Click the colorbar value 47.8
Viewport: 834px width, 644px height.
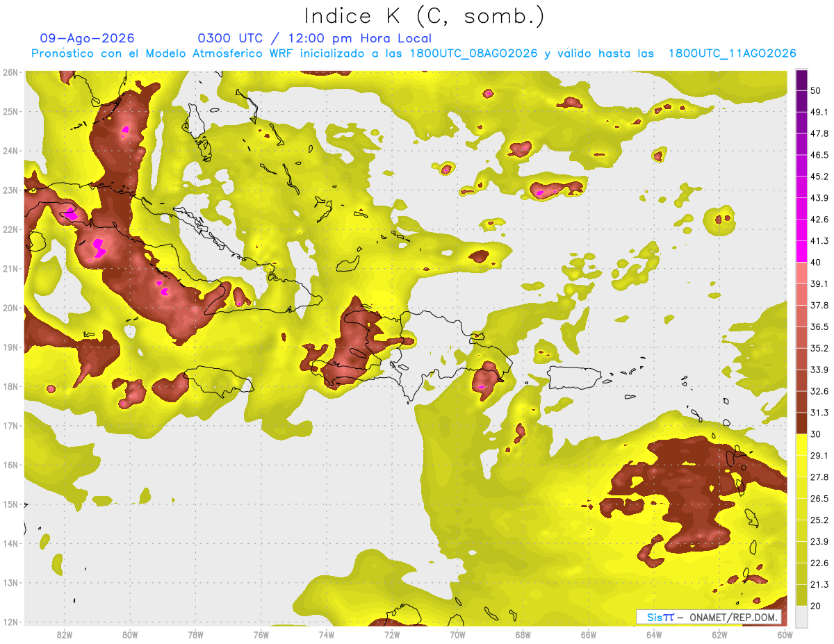(x=819, y=134)
